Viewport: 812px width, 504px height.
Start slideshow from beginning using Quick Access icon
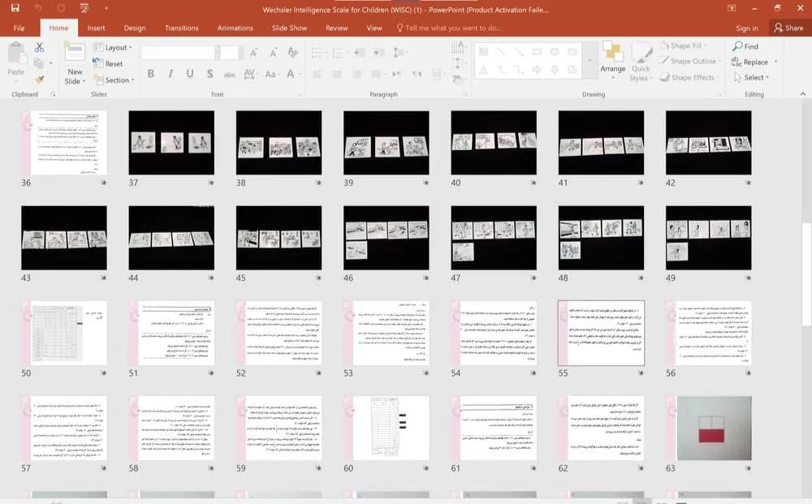pos(84,8)
